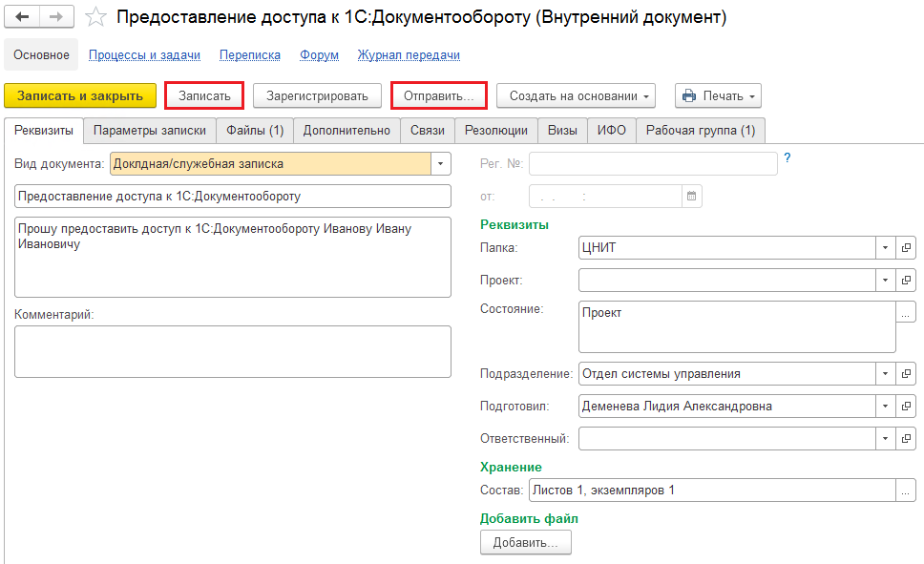The height and width of the screenshot is (564, 924).
Task: Switch to the Параметры записки tab
Action: [x=150, y=130]
